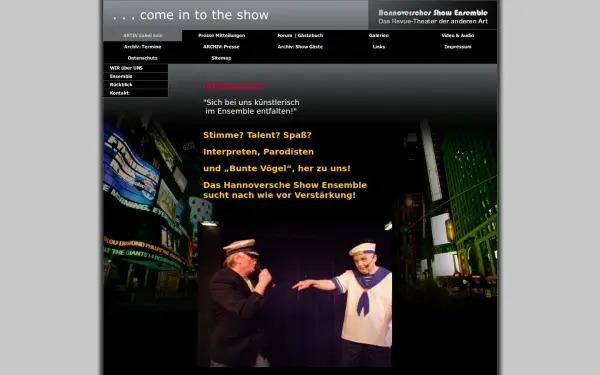
Task: Select Archiv: Termine in navigation
Action: click(143, 47)
